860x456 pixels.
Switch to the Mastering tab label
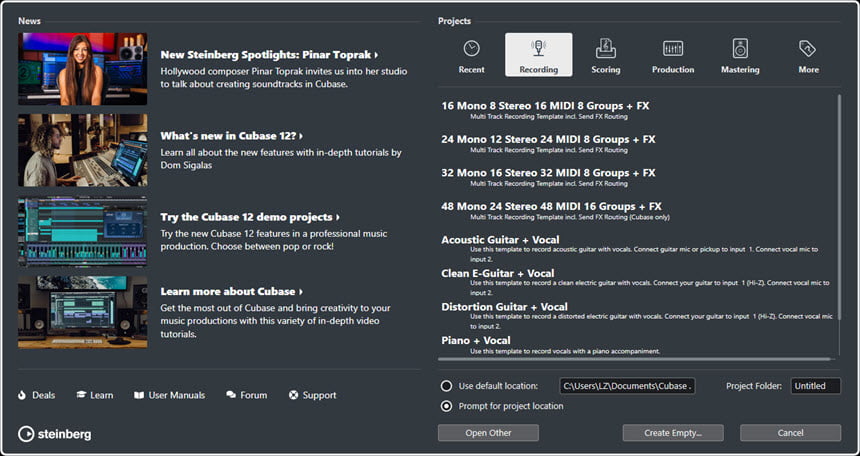click(740, 70)
